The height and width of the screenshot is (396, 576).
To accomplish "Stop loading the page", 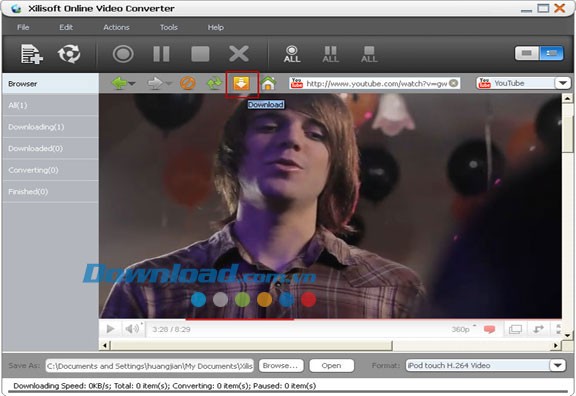I will click(187, 83).
